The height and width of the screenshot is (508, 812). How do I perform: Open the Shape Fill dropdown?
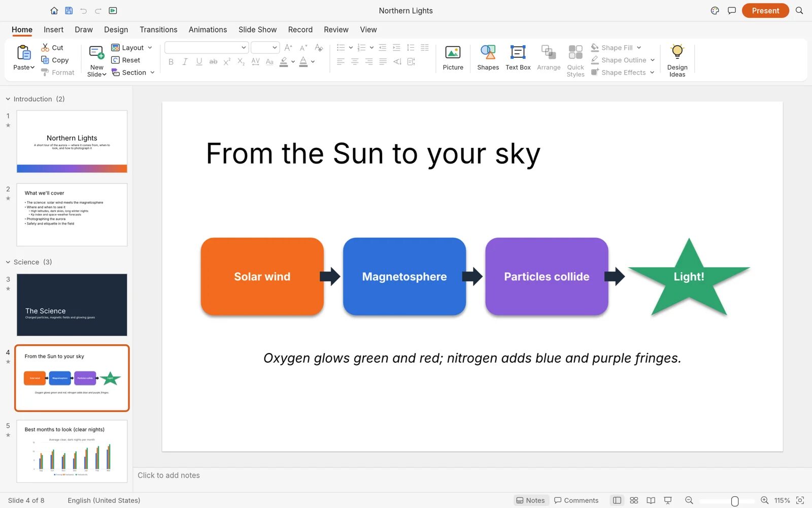[616, 48]
